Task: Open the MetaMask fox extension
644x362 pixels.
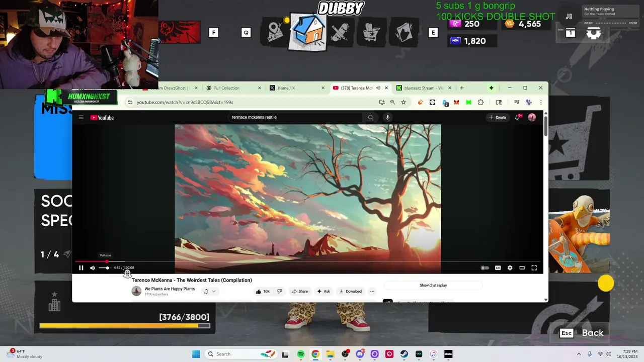Action: pos(456,102)
